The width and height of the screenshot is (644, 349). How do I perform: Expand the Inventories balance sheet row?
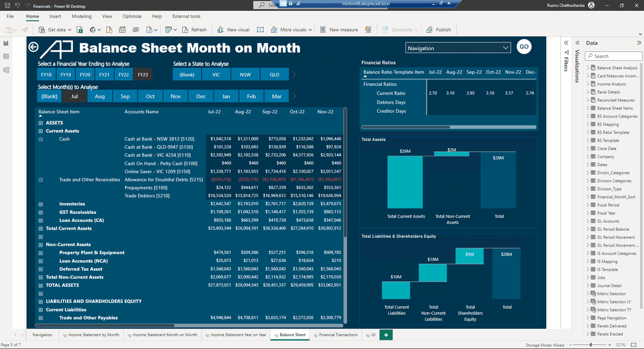[40, 204]
